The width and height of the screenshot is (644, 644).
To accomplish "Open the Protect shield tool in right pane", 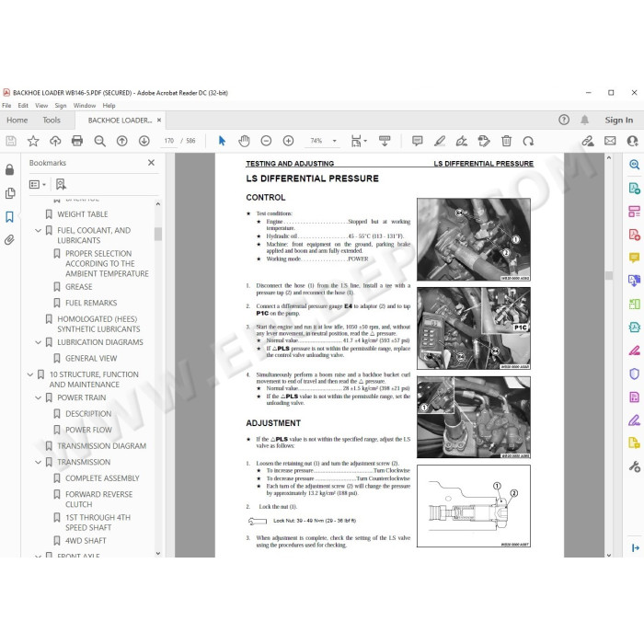I will pyautogui.click(x=634, y=374).
